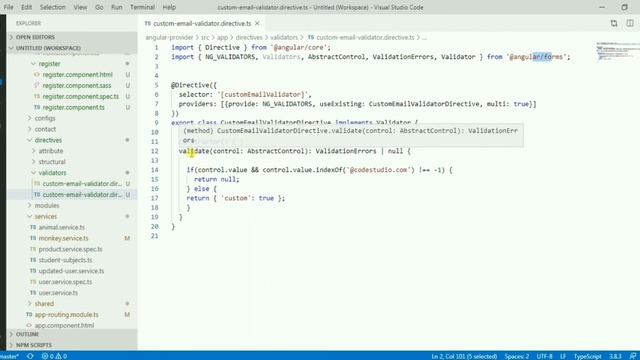This screenshot has height=360, width=640.
Task: Click line number 14 in the gutter
Action: click(x=155, y=170)
